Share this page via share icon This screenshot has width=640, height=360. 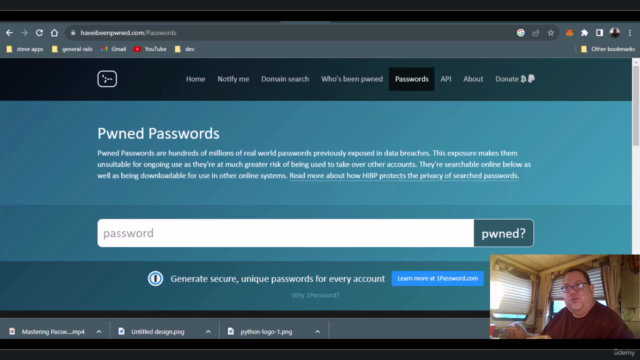point(536,33)
